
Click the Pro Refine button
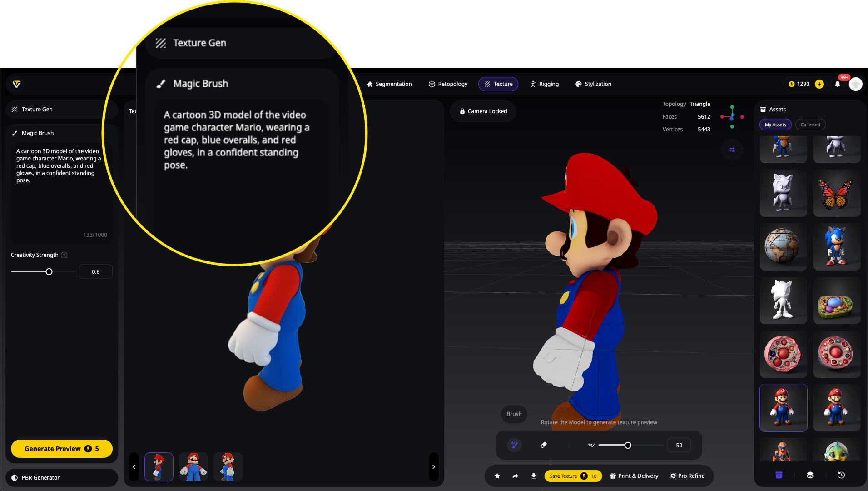(x=687, y=476)
